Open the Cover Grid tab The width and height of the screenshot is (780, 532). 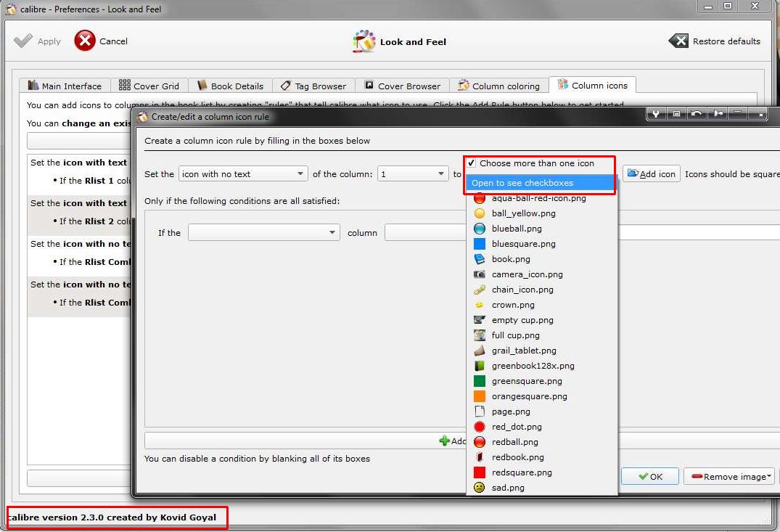tap(149, 86)
